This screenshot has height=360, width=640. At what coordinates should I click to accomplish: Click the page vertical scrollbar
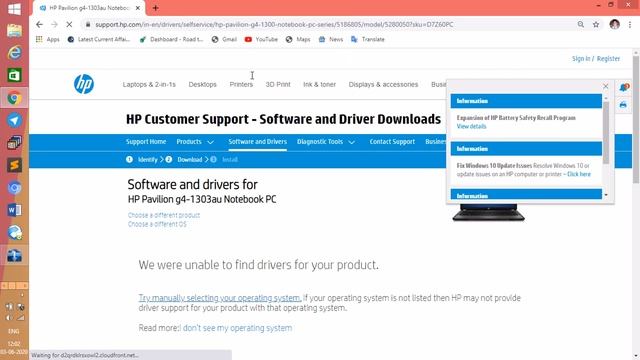point(636,120)
